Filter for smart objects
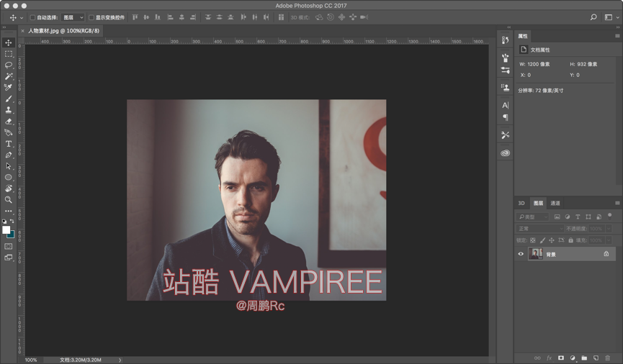Screen dimensions: 623x364 coord(599,217)
